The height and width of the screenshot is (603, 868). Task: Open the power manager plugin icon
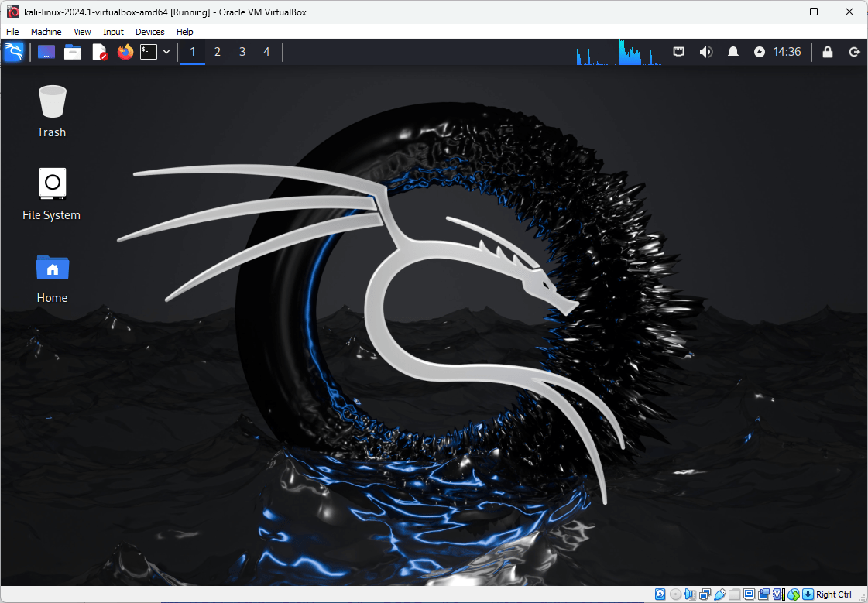[x=759, y=52]
